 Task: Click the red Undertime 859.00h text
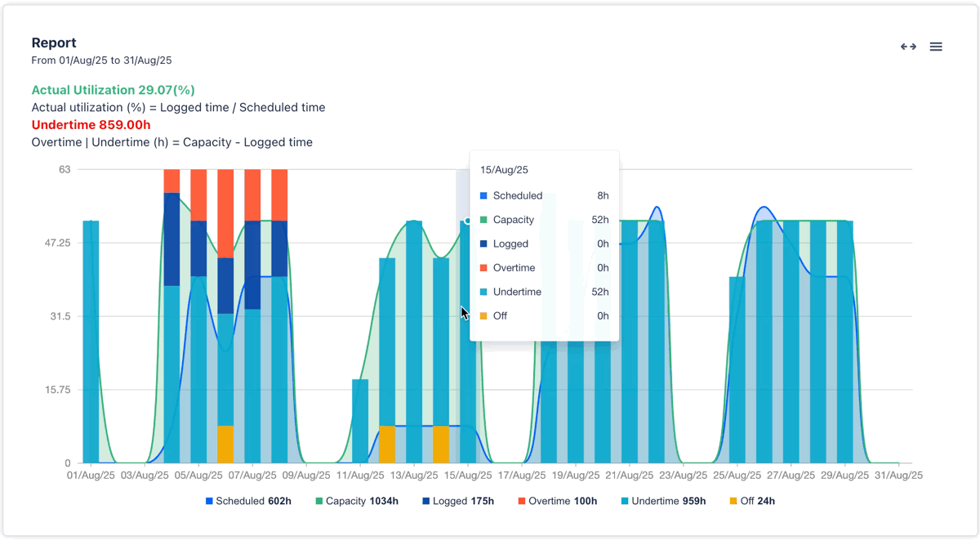coord(91,125)
